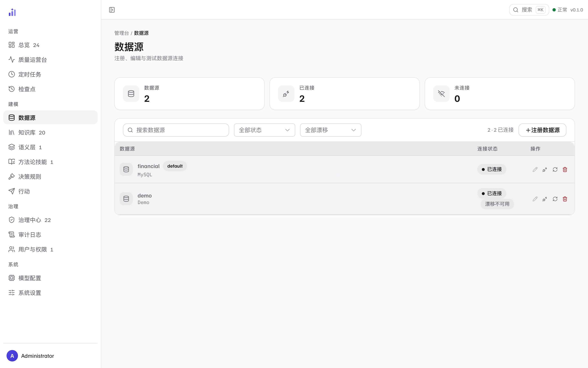
Task: Open the global 搜索 button
Action: 529,10
